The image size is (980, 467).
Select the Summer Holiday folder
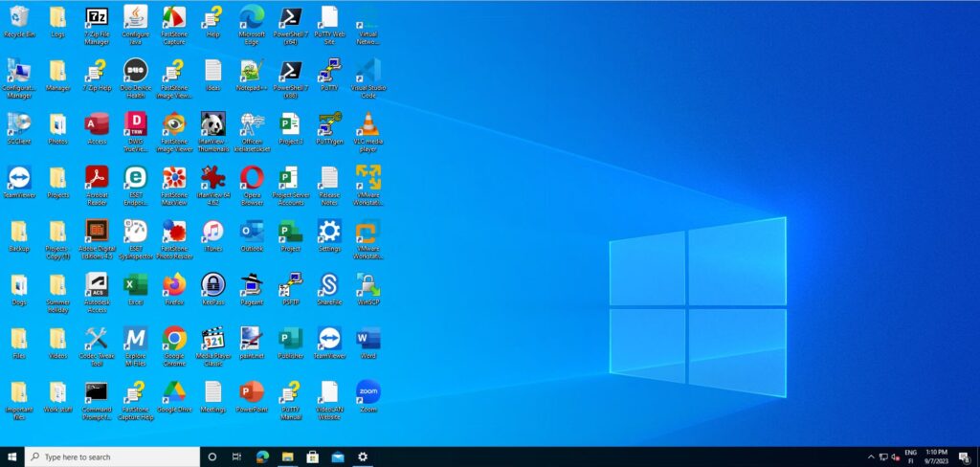click(x=57, y=284)
